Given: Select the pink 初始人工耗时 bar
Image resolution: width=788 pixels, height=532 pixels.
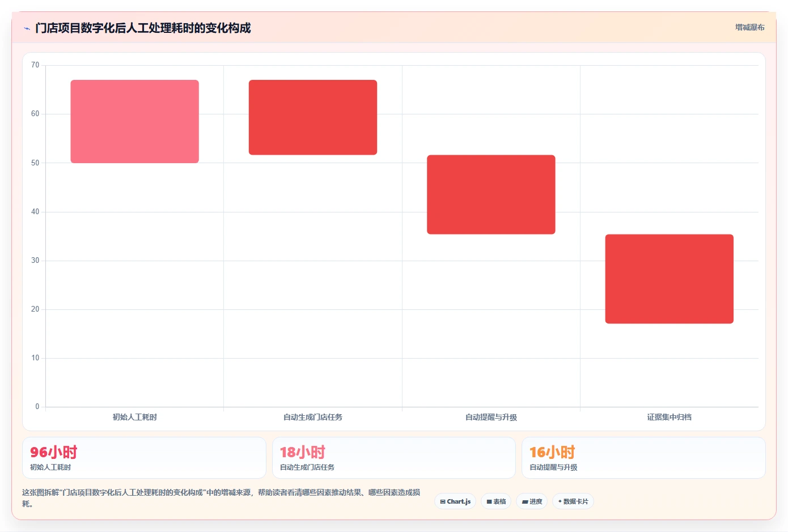Looking at the screenshot, I should coord(135,121).
